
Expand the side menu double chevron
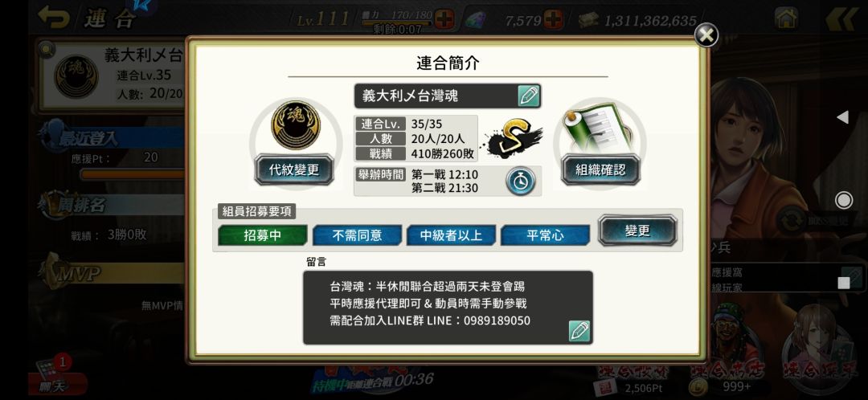pyautogui.click(x=841, y=19)
